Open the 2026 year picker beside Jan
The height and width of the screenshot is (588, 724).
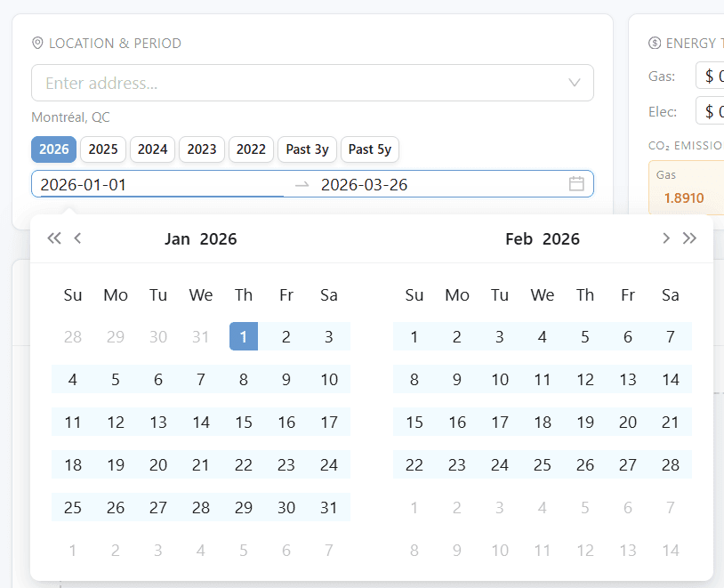point(219,238)
